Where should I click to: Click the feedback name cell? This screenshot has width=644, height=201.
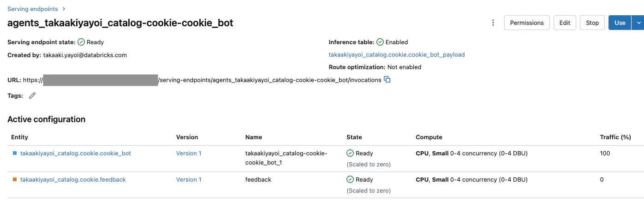coord(258,179)
